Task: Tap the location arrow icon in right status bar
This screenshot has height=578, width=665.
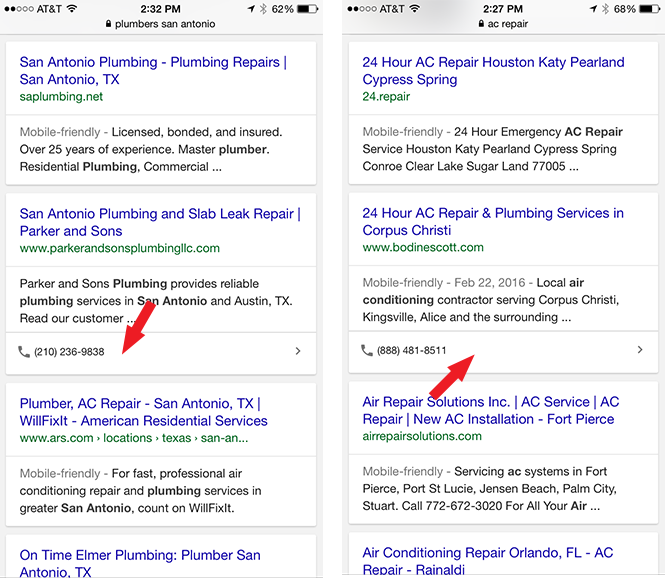Action: pyautogui.click(x=593, y=8)
